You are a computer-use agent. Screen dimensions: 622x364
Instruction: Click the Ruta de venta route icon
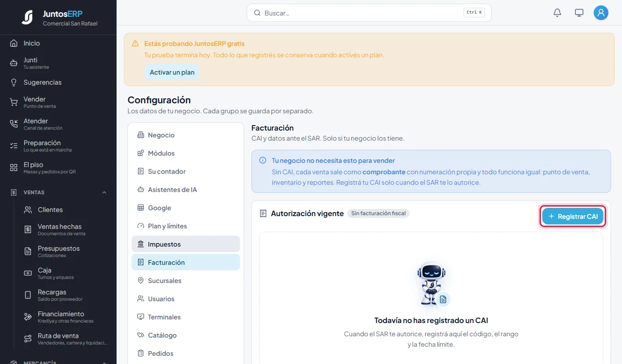pos(28,339)
